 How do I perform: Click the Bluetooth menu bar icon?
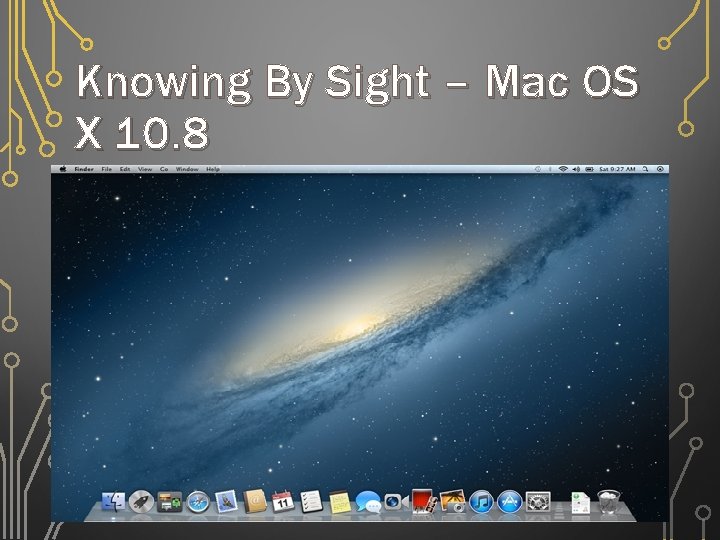550,169
